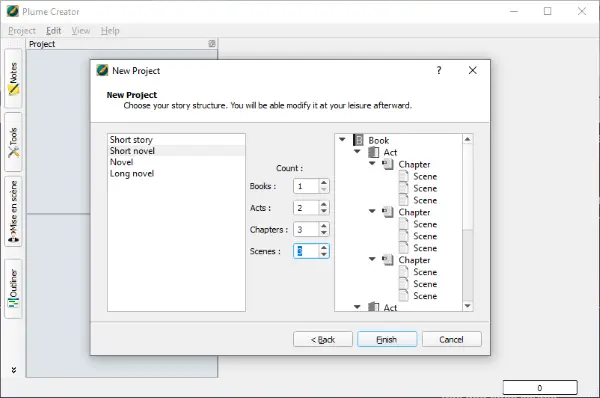Viewport: 600px width, 398px height.
Task: Open the Help menu
Action: (x=110, y=31)
